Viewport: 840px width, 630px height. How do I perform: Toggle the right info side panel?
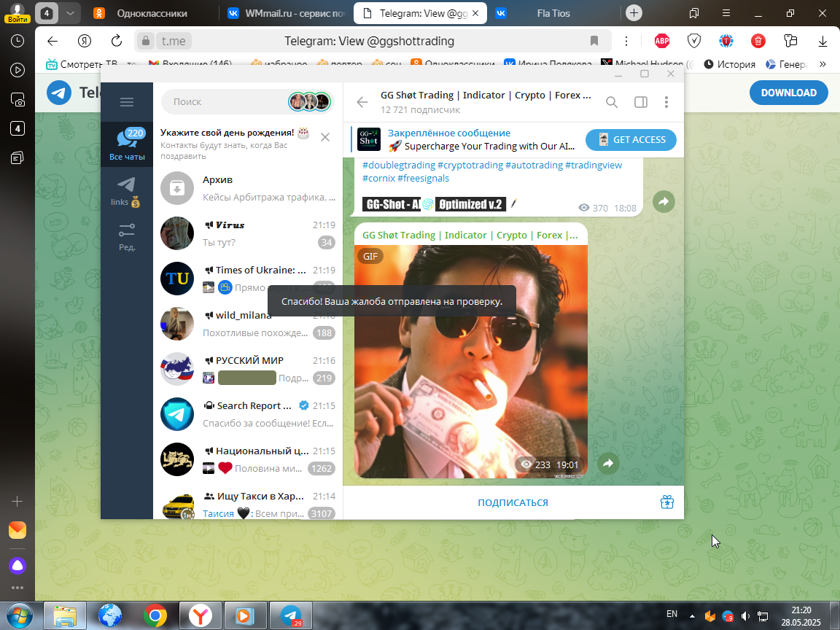click(x=641, y=102)
